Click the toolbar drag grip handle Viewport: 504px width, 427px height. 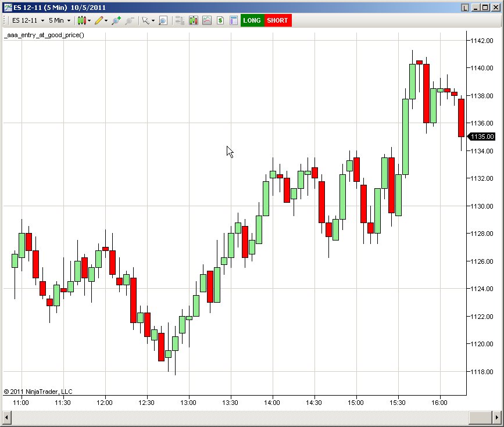coord(5,20)
